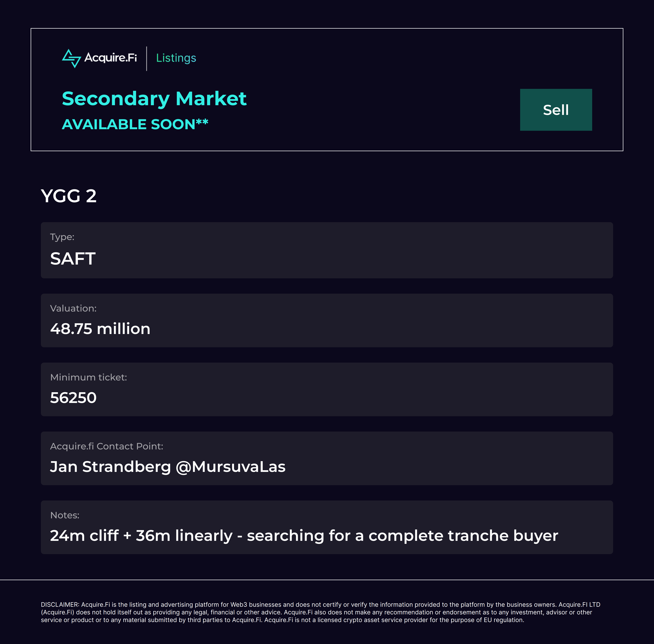Click the vertical divider beside Listings
Viewport: 654px width, 644px height.
tap(146, 59)
